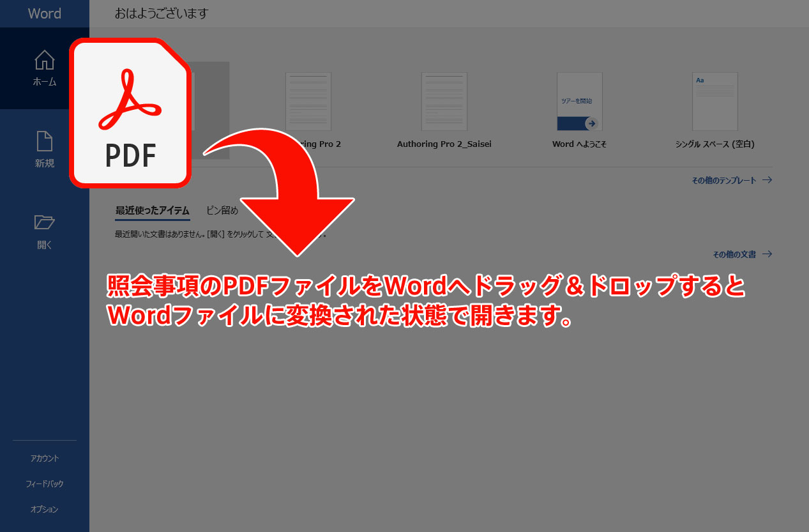Click the arrow beside その他の文書
This screenshot has width=809, height=532.
(x=767, y=254)
